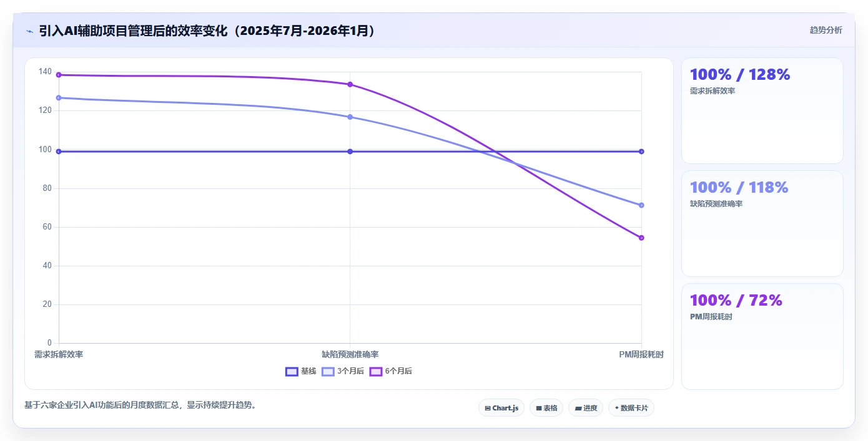Click the footer description about 六家企业
Screen dimensions: 868x441
tap(142, 405)
